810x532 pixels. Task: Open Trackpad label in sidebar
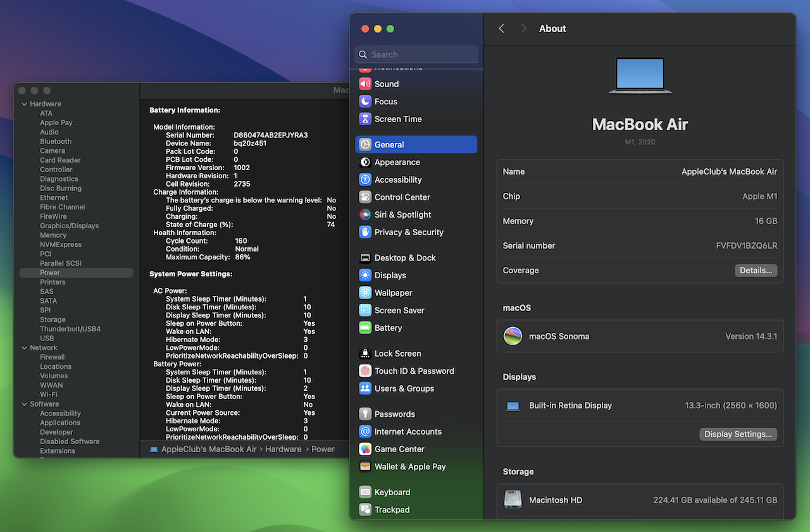[392, 509]
